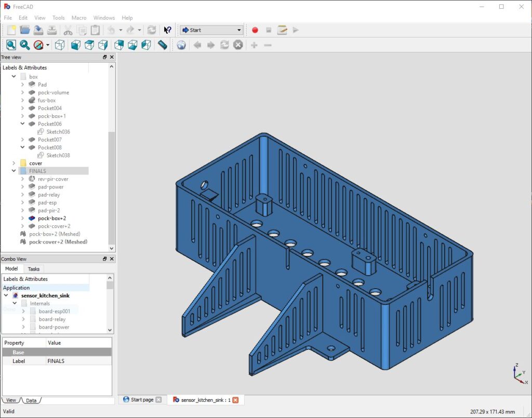Switch to the Tasks tab

[x=34, y=269]
